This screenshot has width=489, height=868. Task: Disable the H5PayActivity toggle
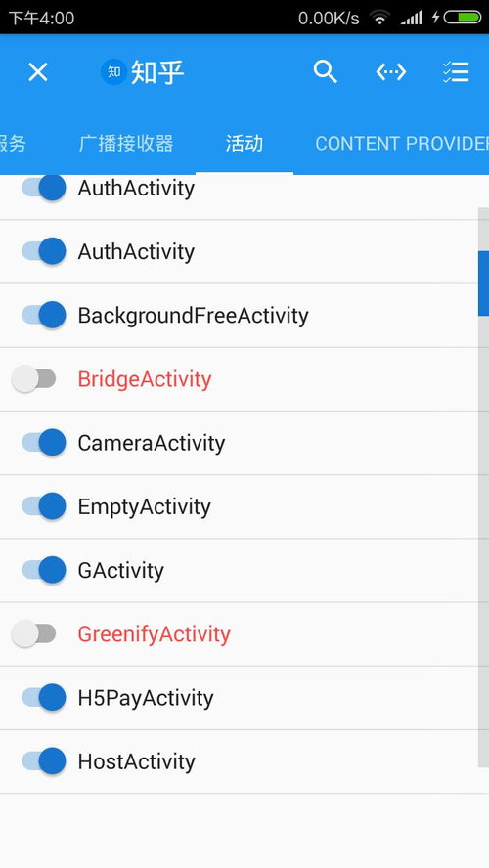44,698
